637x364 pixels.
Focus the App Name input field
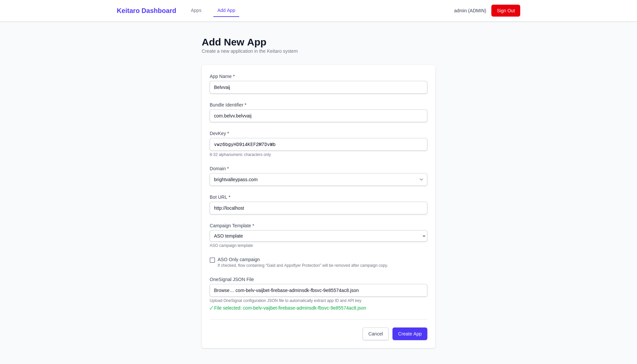[318, 87]
